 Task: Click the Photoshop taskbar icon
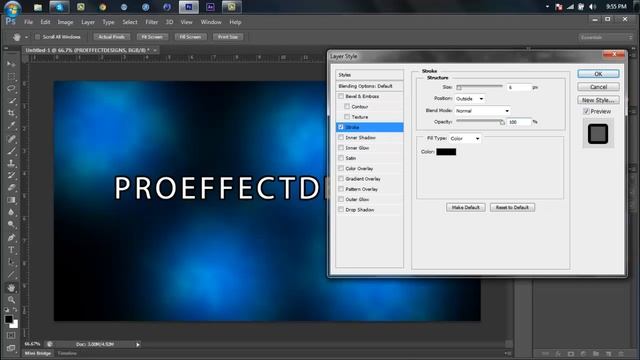[x=189, y=7]
